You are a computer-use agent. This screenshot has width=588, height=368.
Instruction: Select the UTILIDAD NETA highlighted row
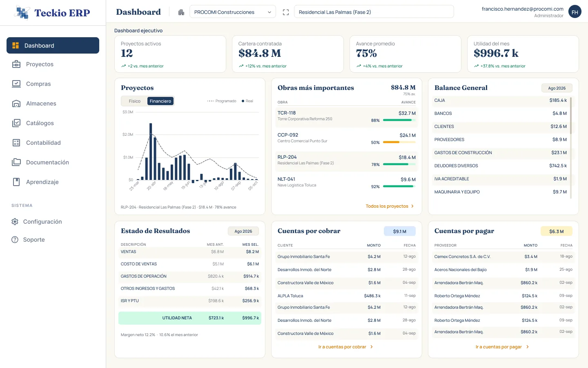(x=190, y=318)
